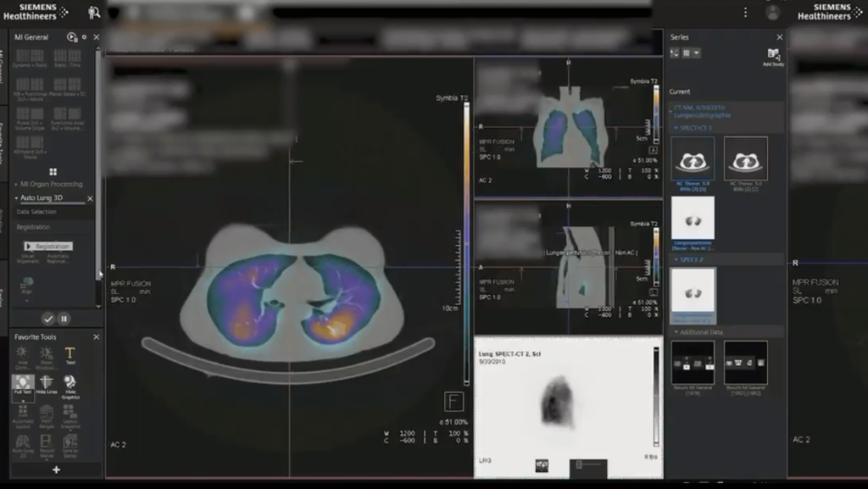Toggle the Hide Graphics tool
This screenshot has height=489, width=868.
coord(71,386)
